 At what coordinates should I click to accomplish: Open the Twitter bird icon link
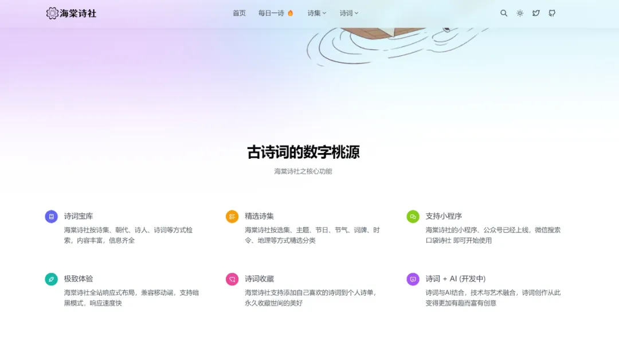click(x=536, y=13)
